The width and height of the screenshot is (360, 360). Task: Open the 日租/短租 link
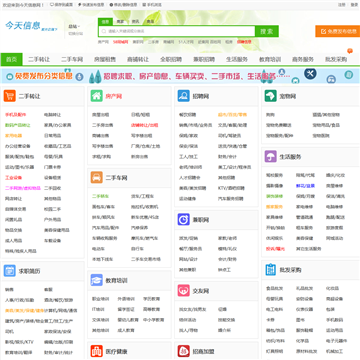click(140, 115)
